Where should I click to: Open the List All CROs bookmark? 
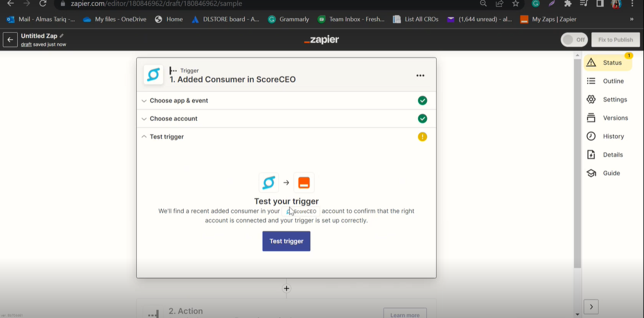click(416, 19)
